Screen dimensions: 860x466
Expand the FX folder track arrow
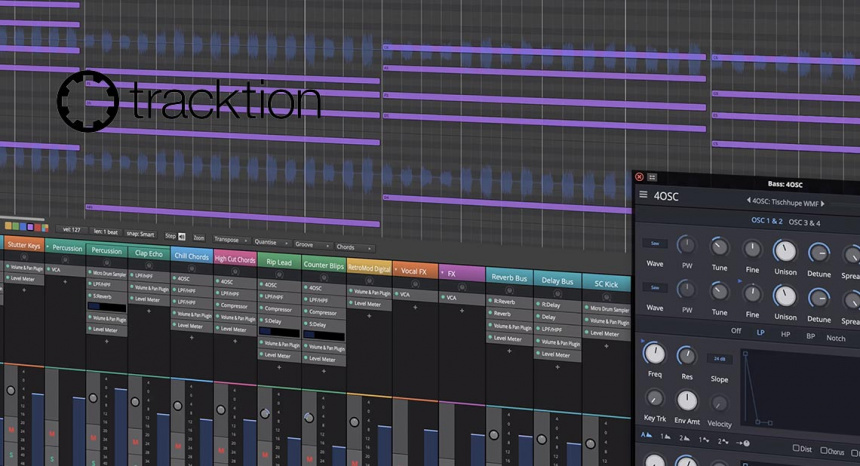(443, 272)
